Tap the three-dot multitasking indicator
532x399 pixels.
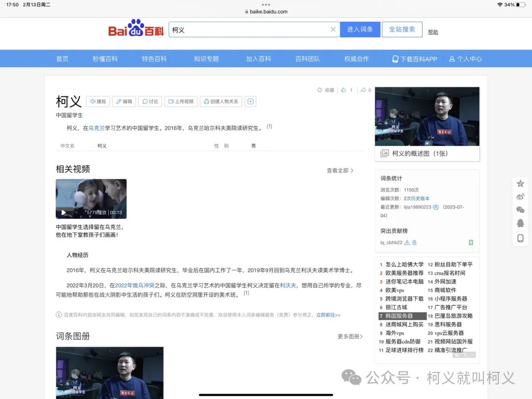point(266,4)
